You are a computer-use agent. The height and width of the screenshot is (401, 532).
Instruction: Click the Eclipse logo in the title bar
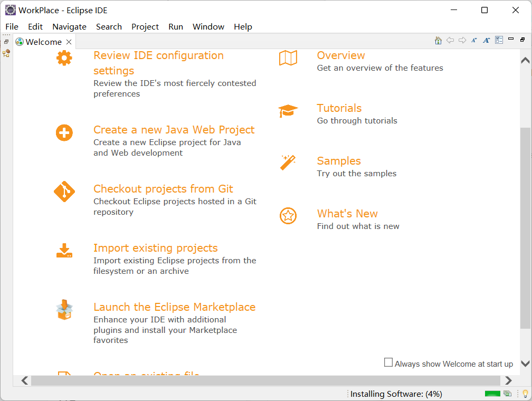10,10
